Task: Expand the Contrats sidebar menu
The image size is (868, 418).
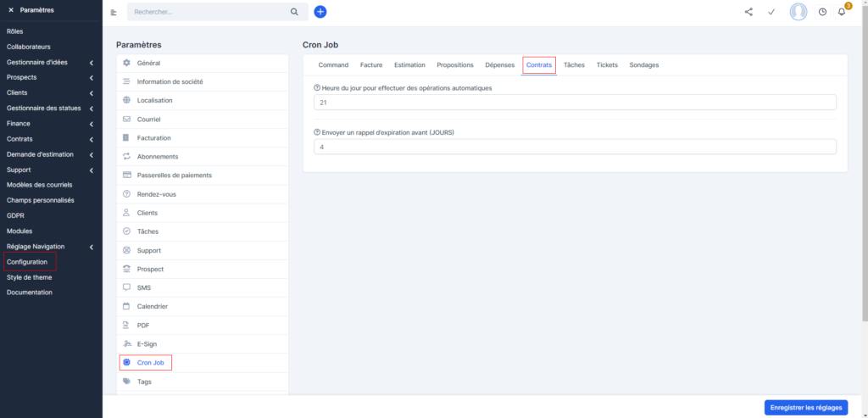Action: coord(92,140)
